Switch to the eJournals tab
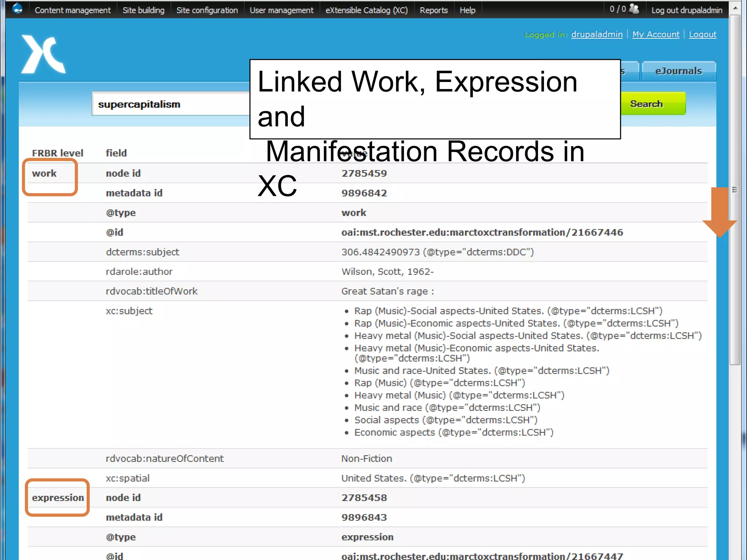 (678, 71)
